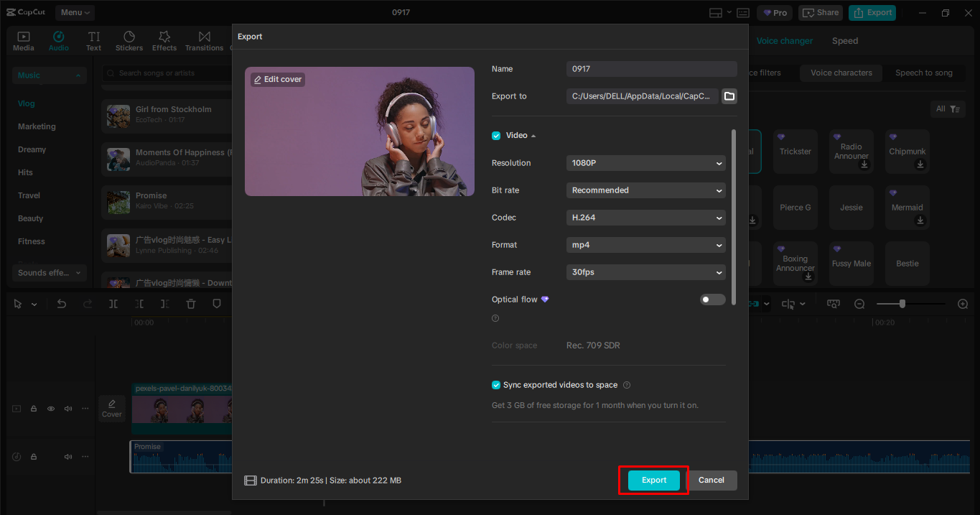Image resolution: width=980 pixels, height=515 pixels.
Task: Click the Name input field showing 0917
Action: click(x=651, y=69)
